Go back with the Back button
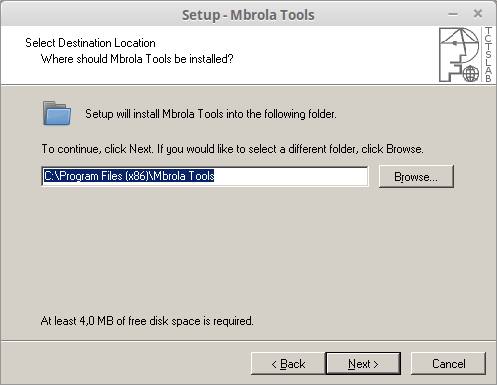The width and height of the screenshot is (497, 385). pyautogui.click(x=288, y=363)
